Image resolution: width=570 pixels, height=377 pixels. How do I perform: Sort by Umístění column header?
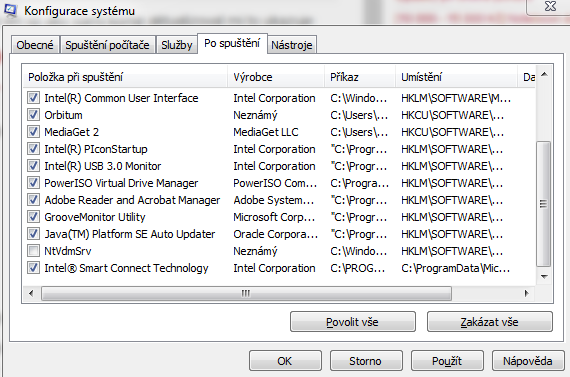(x=456, y=77)
